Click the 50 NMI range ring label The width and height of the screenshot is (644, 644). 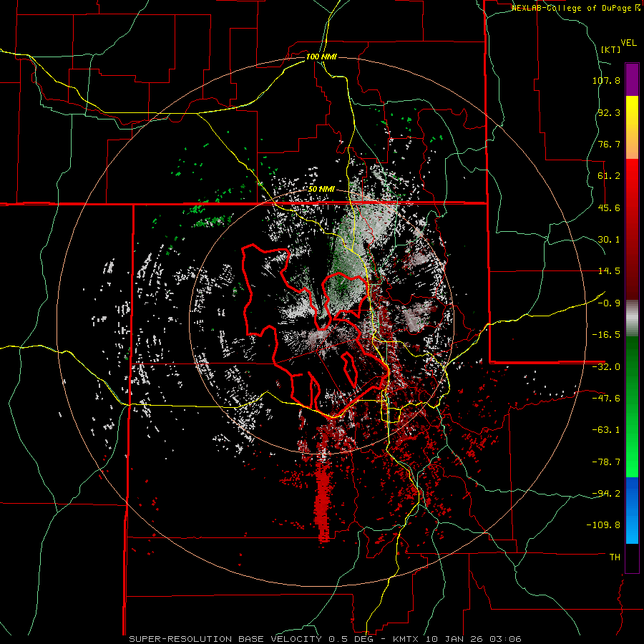click(321, 190)
